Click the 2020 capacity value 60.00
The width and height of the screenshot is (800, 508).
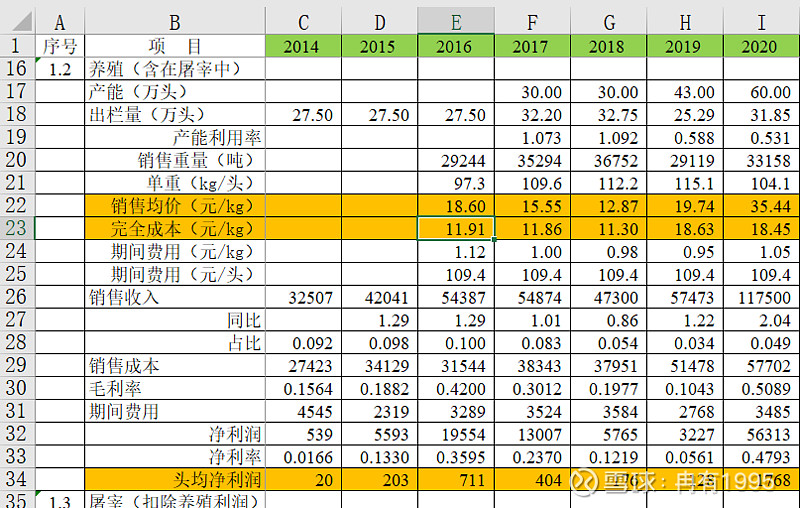click(x=761, y=91)
